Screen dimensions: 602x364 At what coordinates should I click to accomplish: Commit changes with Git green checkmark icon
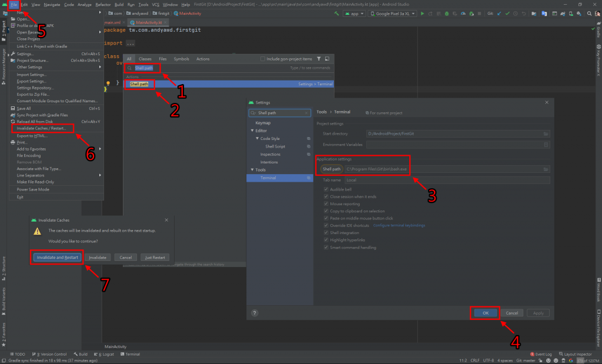point(507,14)
